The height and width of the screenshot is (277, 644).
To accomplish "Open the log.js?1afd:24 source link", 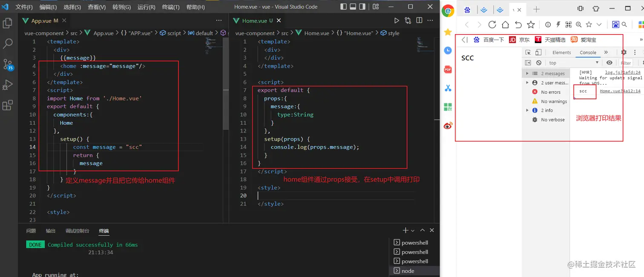I will coord(623,72).
